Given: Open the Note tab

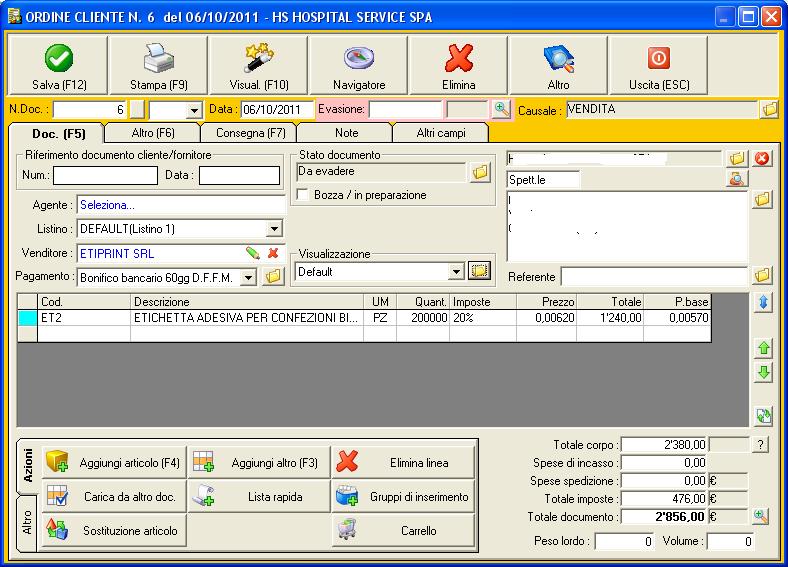Looking at the screenshot, I should 346,133.
